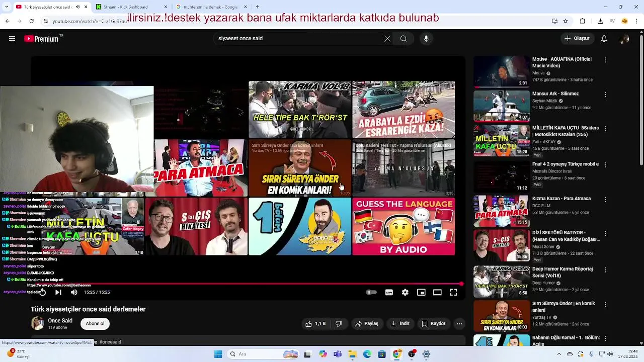Screen dimensions: 644x362
Task: Go back in the browser
Action: [x=7, y=21]
